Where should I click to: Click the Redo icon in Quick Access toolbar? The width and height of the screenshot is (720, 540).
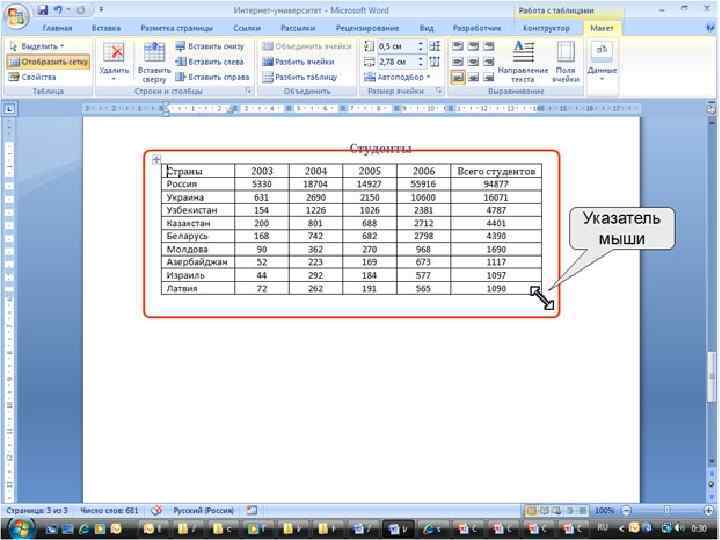click(81, 10)
